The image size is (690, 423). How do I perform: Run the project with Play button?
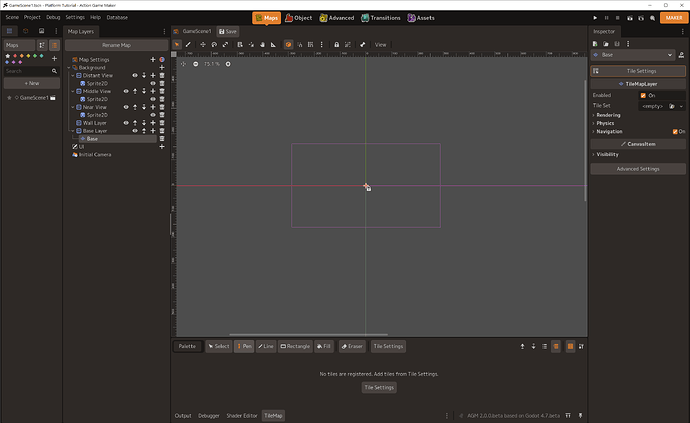click(x=595, y=18)
